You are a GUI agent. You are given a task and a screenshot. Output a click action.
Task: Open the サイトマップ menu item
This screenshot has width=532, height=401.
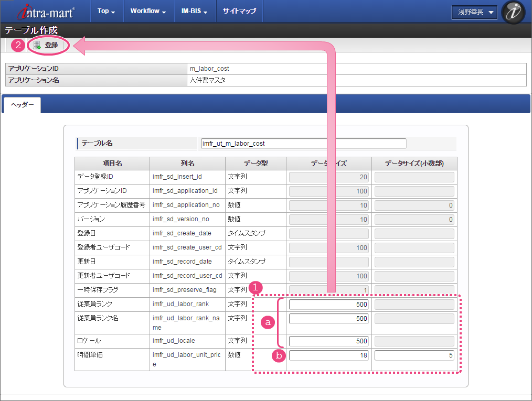pos(239,11)
